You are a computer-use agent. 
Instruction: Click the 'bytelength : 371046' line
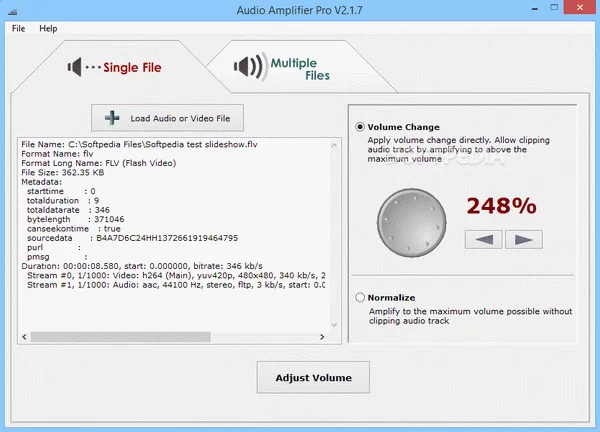tap(75, 219)
